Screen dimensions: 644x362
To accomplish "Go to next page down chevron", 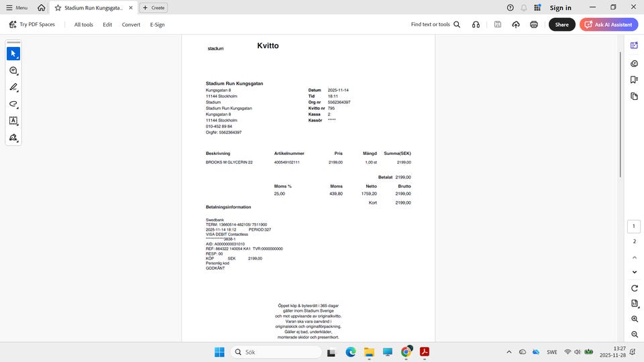I will tap(635, 272).
